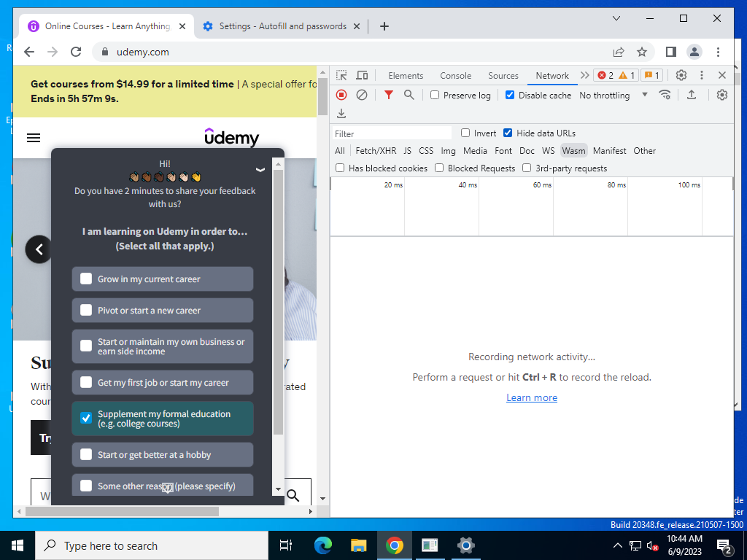Show All request types
Viewport: 747px width, 560px height.
(x=340, y=150)
